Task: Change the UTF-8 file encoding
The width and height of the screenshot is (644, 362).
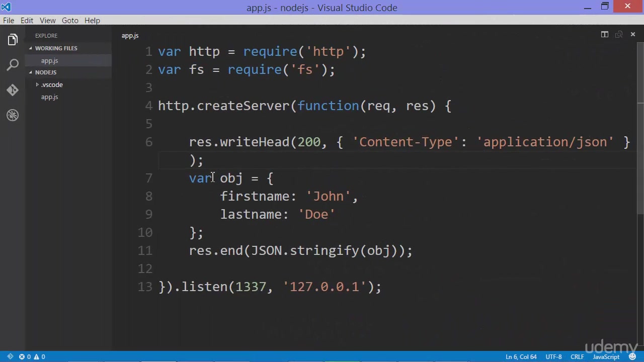Action: pyautogui.click(x=553, y=356)
